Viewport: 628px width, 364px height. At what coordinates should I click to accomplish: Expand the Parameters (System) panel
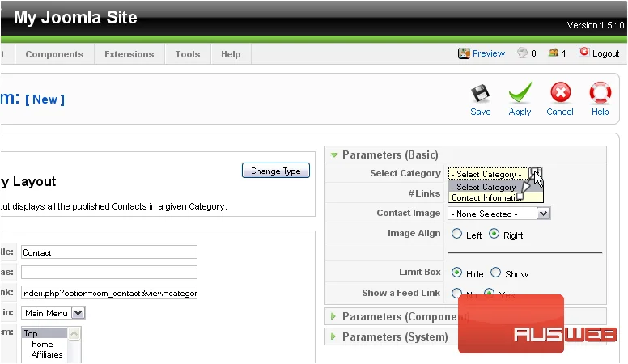tap(465, 336)
